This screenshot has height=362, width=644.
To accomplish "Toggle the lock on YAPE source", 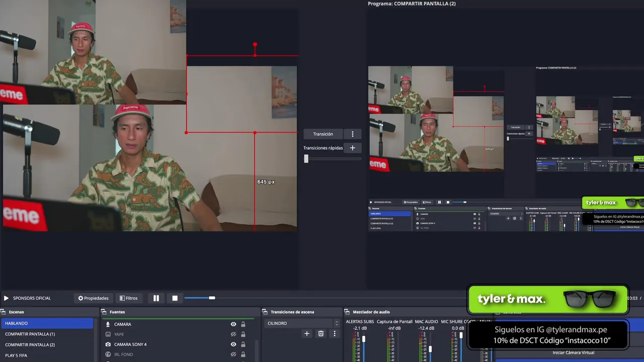I will coord(243,334).
